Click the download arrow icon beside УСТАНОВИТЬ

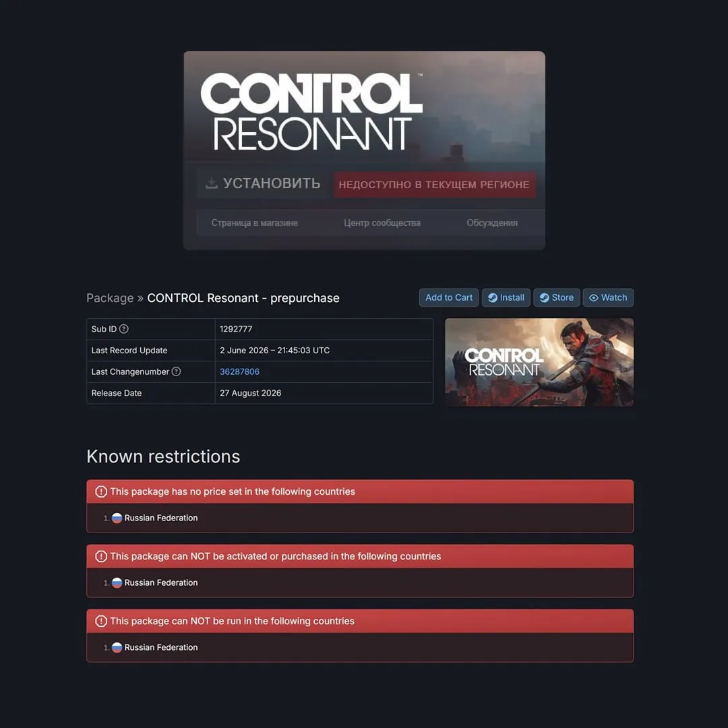point(211,183)
